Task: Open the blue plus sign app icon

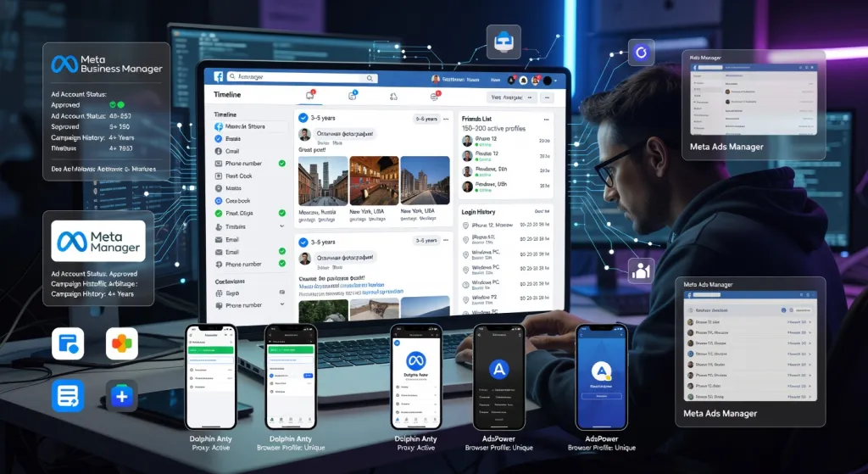Action: (122, 396)
